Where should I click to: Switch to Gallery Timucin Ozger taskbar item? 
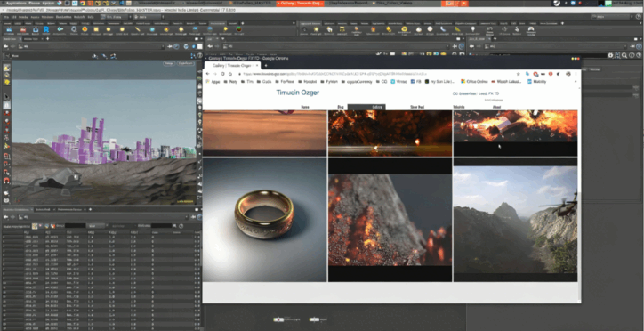(x=301, y=4)
